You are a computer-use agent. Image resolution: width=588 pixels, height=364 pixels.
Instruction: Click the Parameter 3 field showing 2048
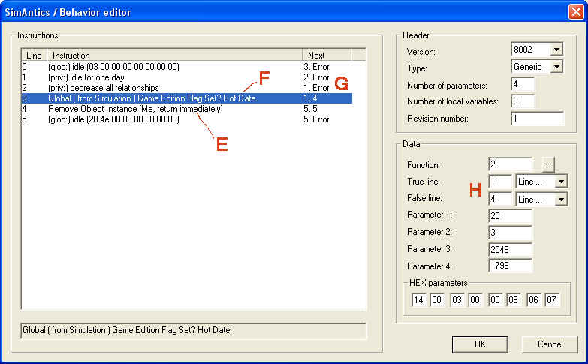point(511,250)
